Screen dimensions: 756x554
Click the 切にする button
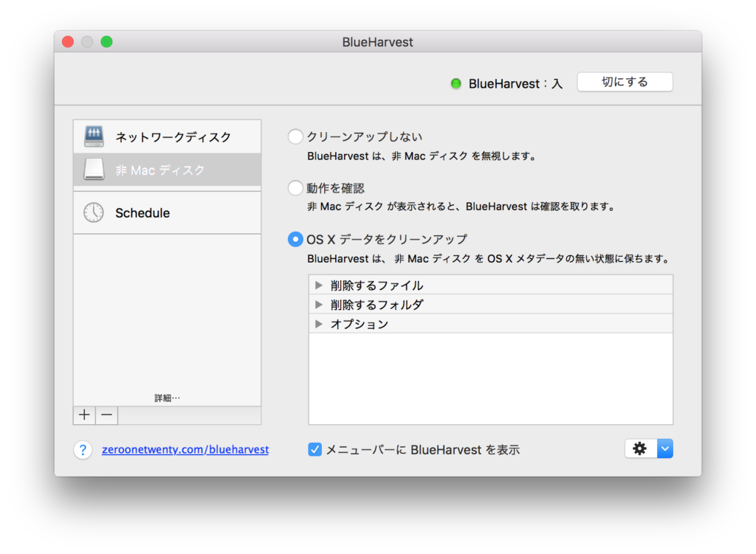[625, 82]
